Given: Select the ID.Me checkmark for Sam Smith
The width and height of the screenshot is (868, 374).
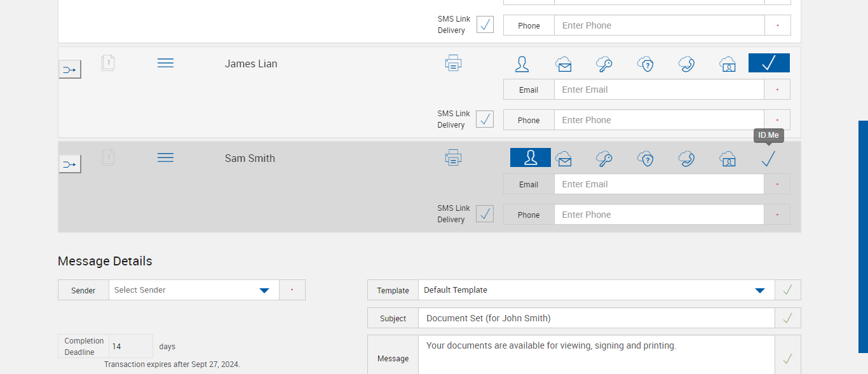Looking at the screenshot, I should 768,158.
